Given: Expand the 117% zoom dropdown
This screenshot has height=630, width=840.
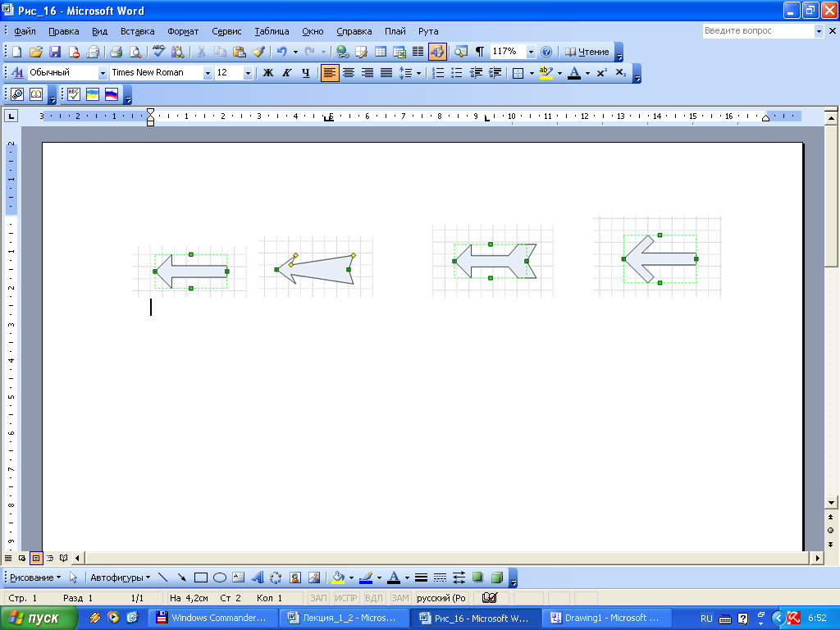Looking at the screenshot, I should [531, 52].
